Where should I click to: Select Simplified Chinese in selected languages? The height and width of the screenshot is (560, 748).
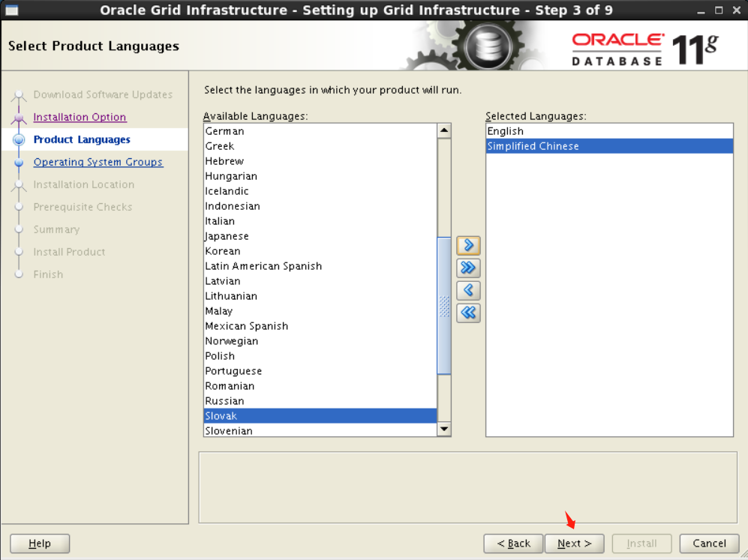[609, 146]
